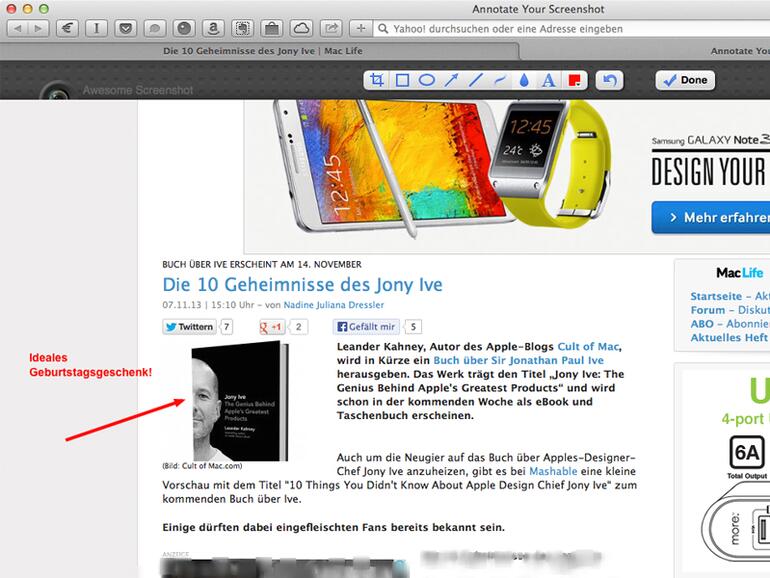Select the Arrow tool
Image resolution: width=770 pixels, height=578 pixels.
click(451, 80)
